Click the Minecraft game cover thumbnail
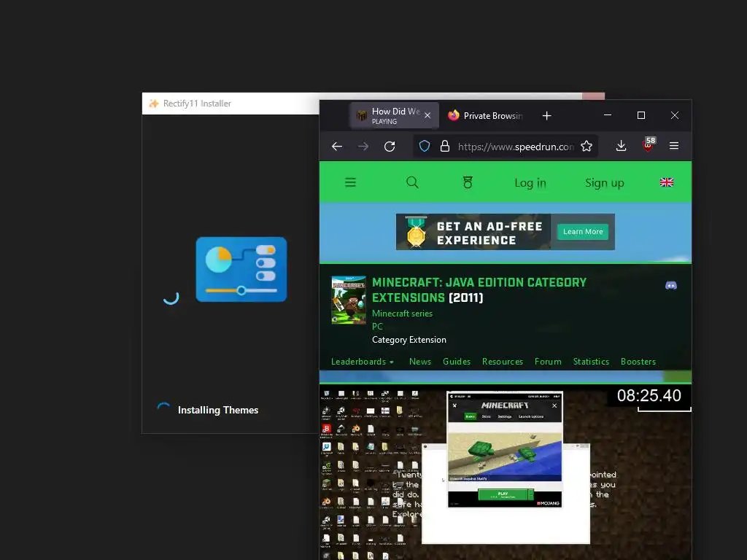Image resolution: width=747 pixels, height=560 pixels. (349, 300)
